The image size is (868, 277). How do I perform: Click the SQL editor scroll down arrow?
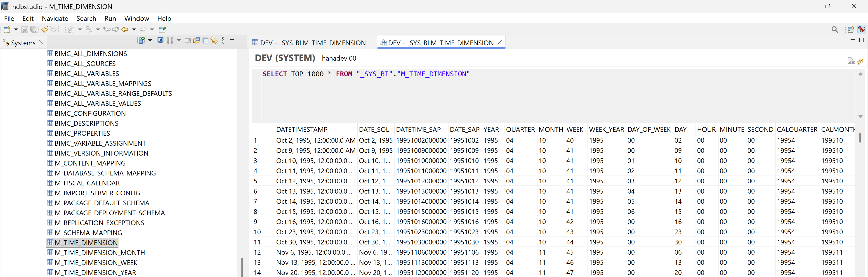tap(860, 117)
